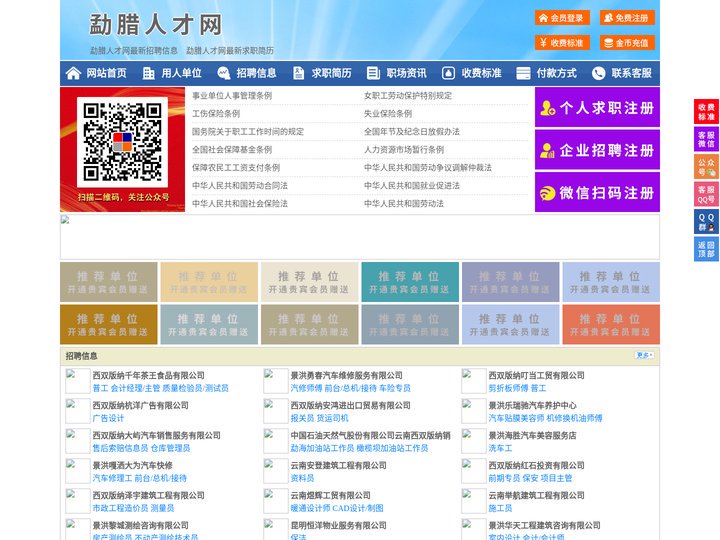Click the 洗车工 job link
Image resolution: width=720 pixels, height=540 pixels.
pos(500,448)
